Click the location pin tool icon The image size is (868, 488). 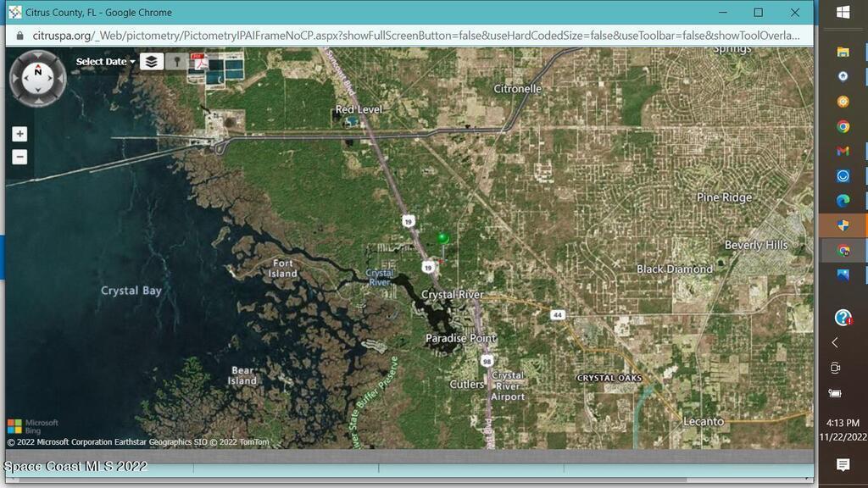[x=176, y=61]
